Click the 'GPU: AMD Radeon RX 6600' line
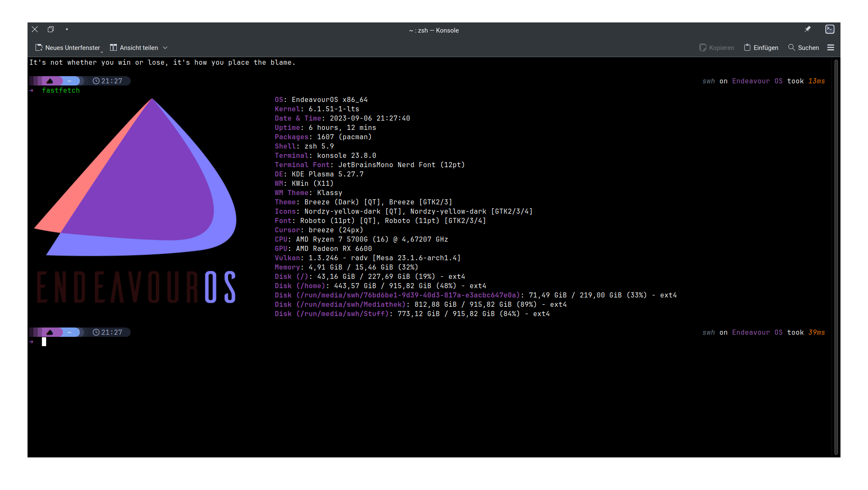This screenshot has height=490, width=868. (x=323, y=249)
